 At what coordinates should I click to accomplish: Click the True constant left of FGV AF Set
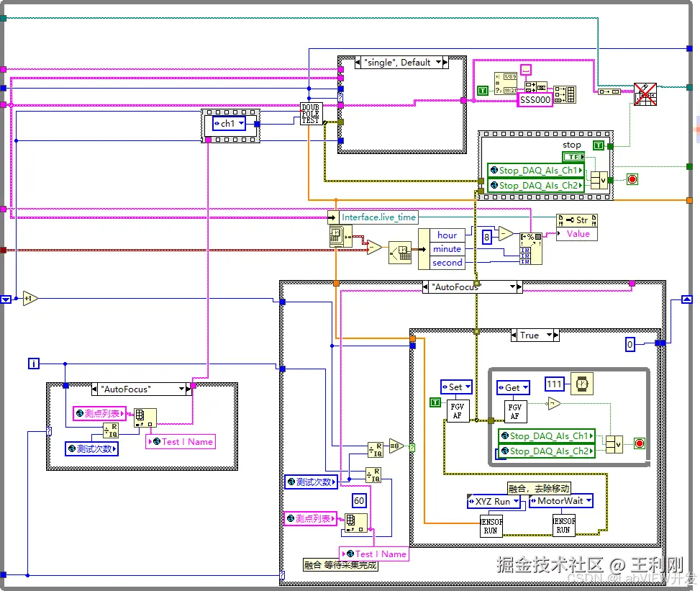435,402
